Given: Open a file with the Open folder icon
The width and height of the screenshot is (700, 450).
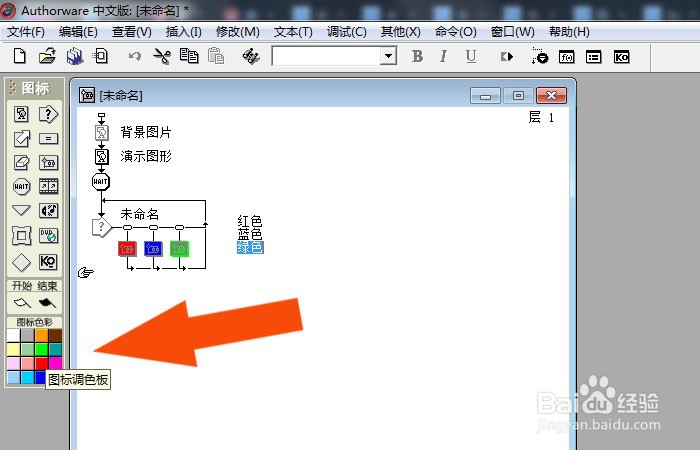Looking at the screenshot, I should (x=47, y=56).
